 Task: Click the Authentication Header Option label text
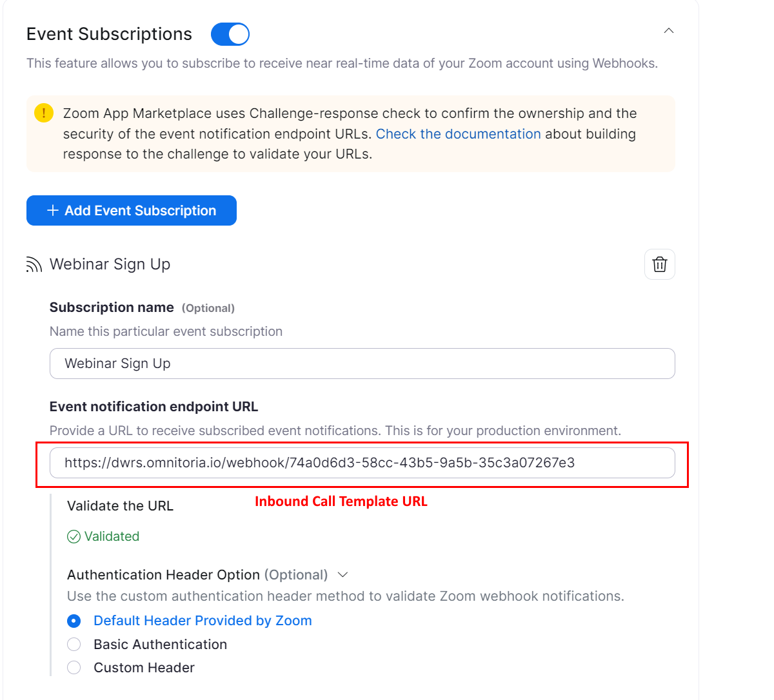163,575
